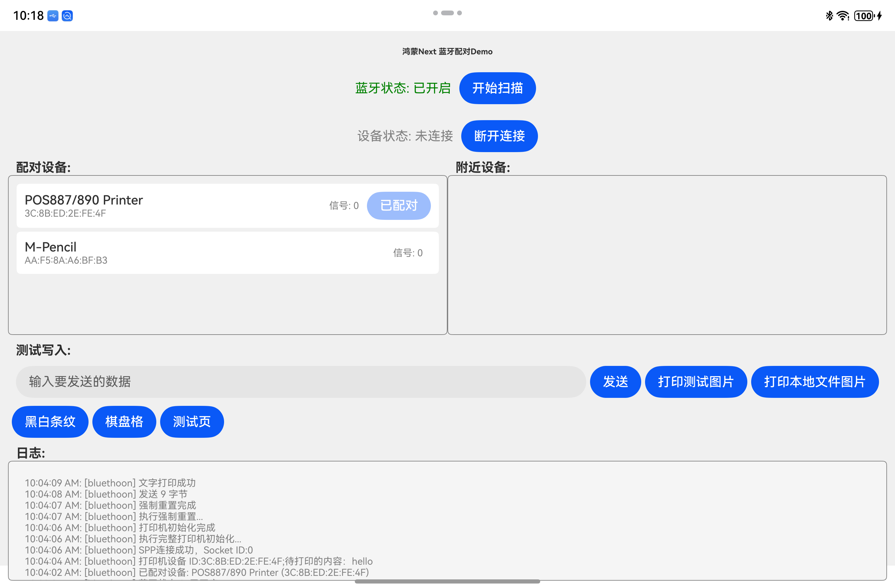Click the 执行强制重置 log entry
The image size is (895, 588).
114,516
